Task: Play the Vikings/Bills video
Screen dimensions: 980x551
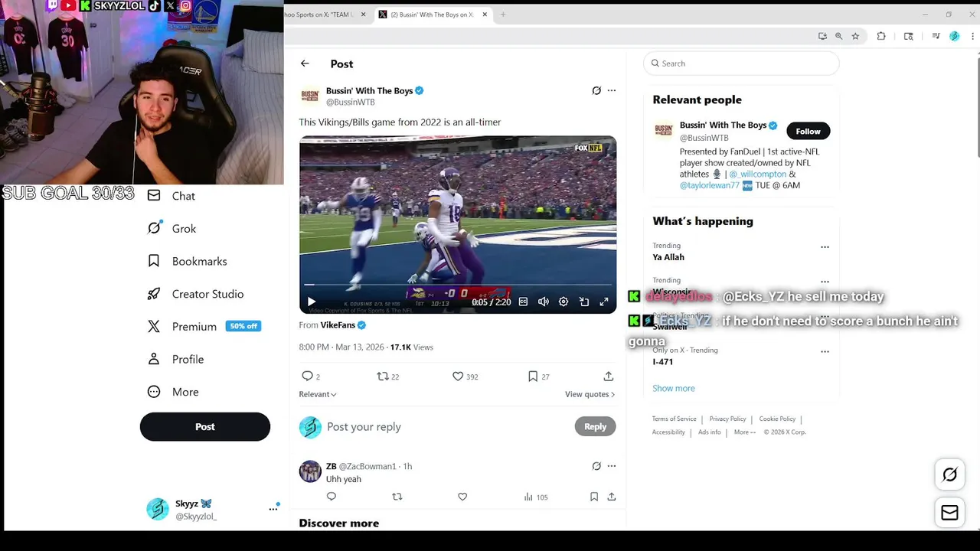Action: point(311,302)
